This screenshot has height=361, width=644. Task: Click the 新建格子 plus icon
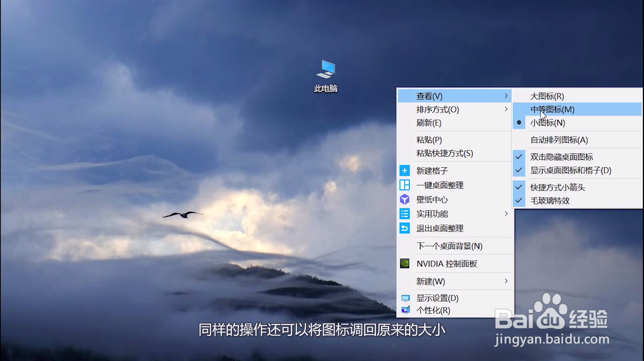pyautogui.click(x=405, y=170)
